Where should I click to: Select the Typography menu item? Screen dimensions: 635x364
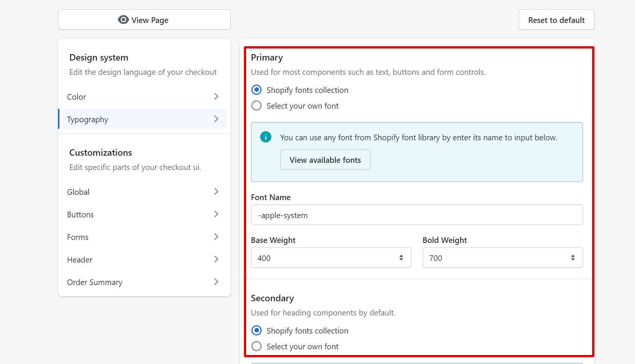pos(144,119)
